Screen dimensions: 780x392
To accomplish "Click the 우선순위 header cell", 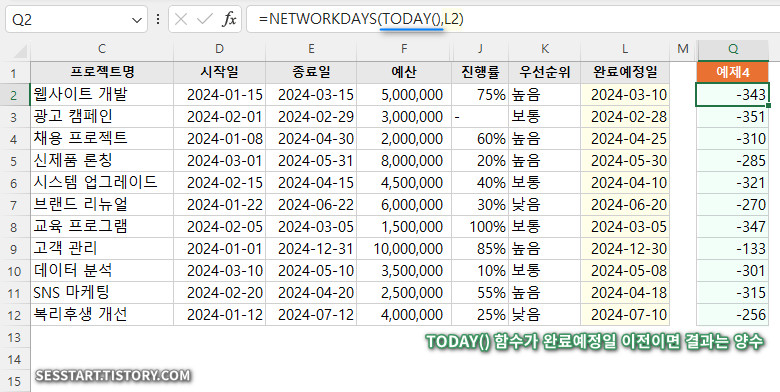I will (x=545, y=73).
